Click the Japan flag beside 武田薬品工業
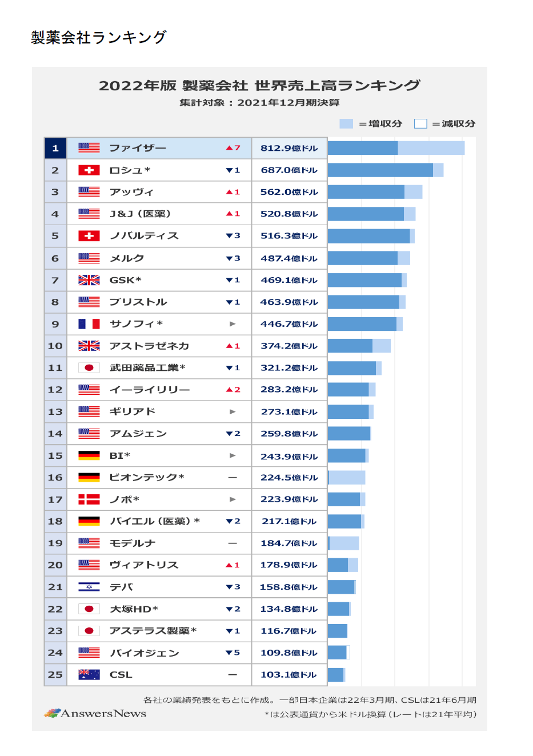533x756 pixels. pyautogui.click(x=89, y=368)
